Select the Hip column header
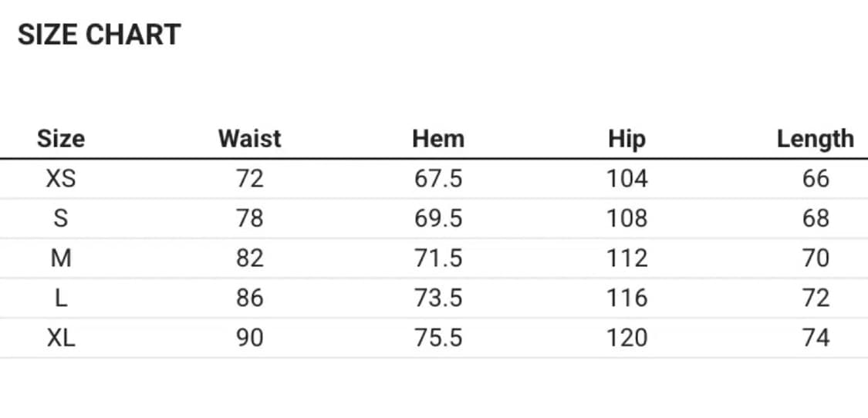 coord(627,140)
